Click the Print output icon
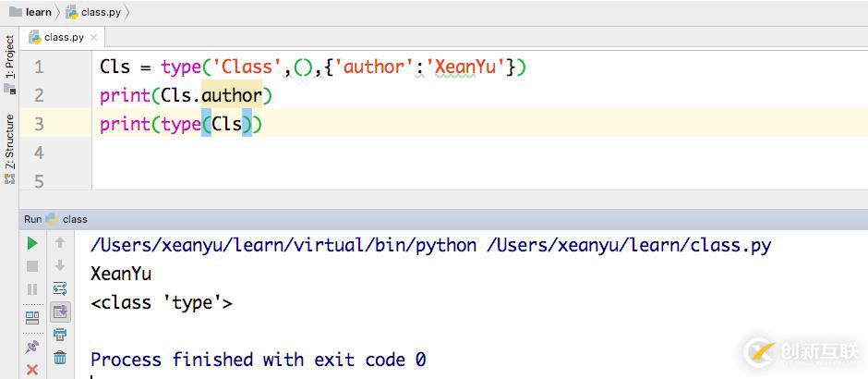Image resolution: width=868 pixels, height=379 pixels. (60, 335)
